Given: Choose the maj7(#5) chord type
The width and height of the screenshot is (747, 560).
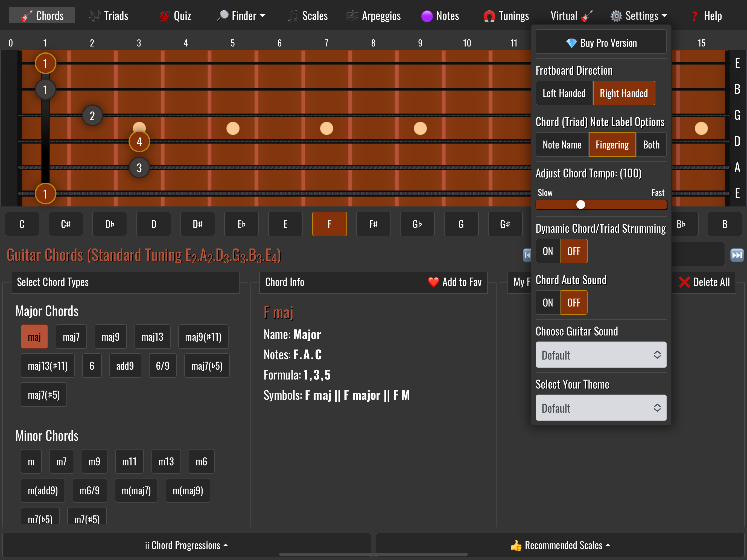Looking at the screenshot, I should (44, 395).
